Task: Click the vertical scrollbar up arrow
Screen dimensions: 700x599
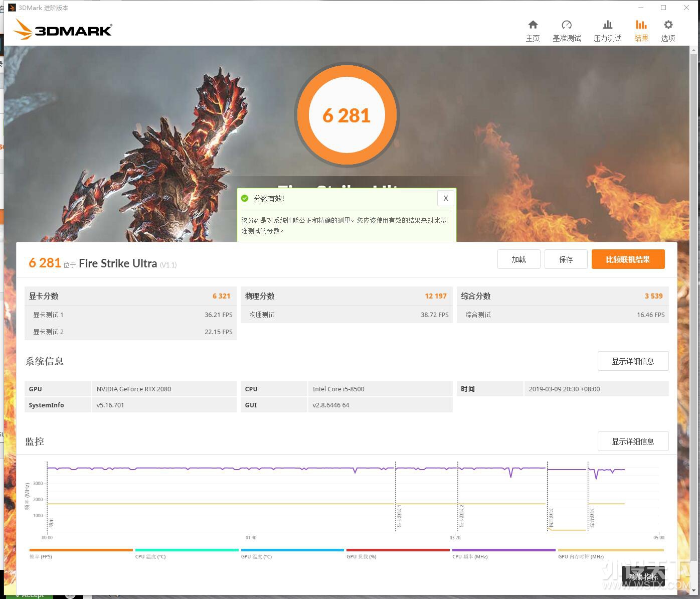Action: (x=694, y=50)
